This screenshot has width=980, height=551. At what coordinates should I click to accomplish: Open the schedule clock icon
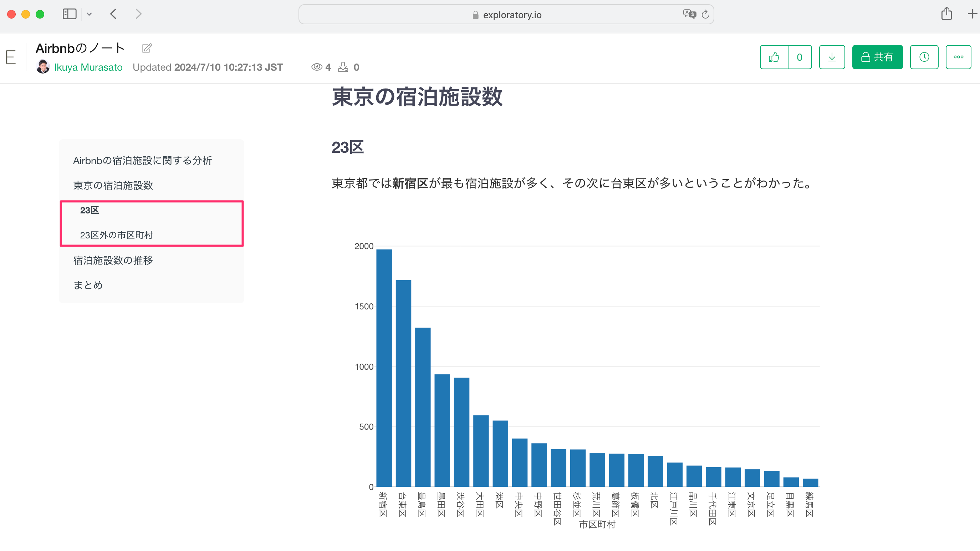pos(924,57)
